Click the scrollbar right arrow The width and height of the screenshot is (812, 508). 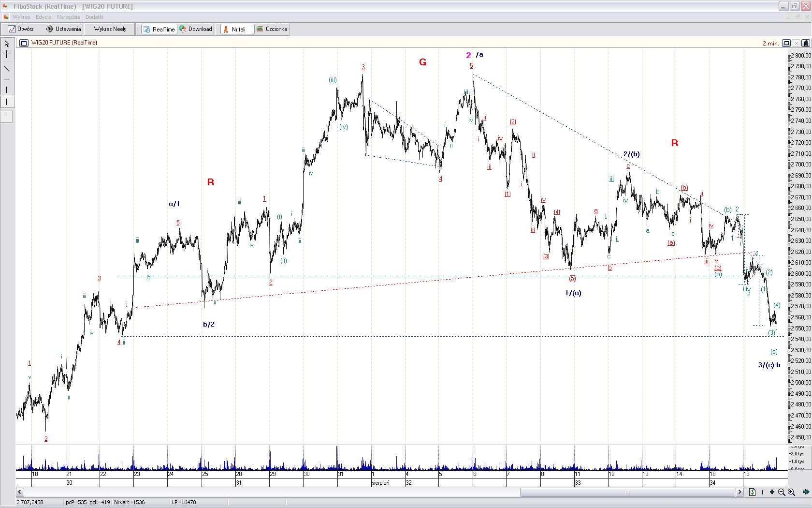click(x=739, y=492)
